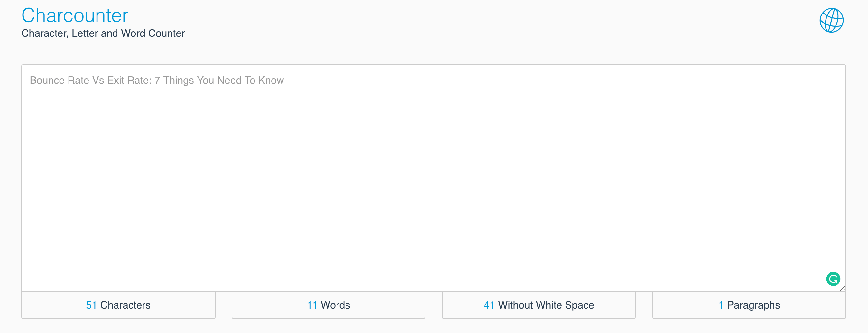Click the Grammarly icon in the textarea
The width and height of the screenshot is (868, 333).
833,279
